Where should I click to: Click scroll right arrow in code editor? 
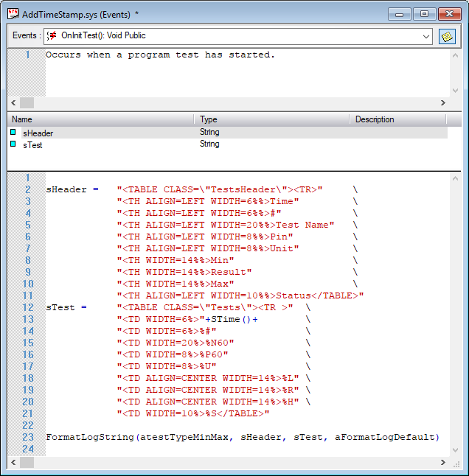point(443,462)
